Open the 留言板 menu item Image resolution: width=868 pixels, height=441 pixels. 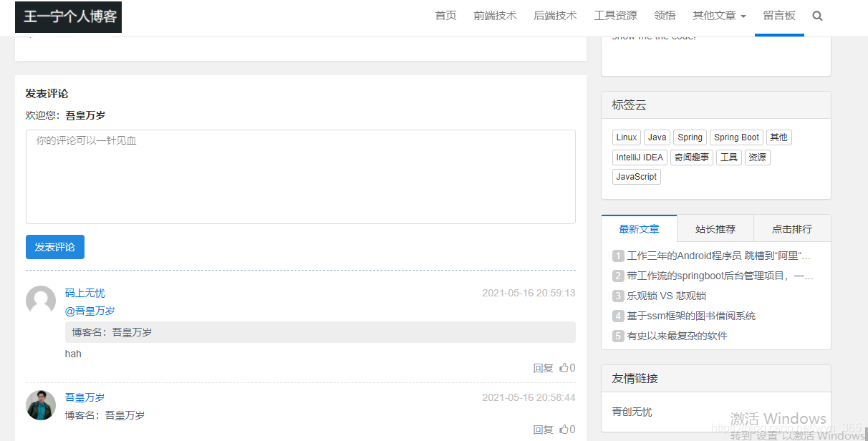tap(779, 15)
